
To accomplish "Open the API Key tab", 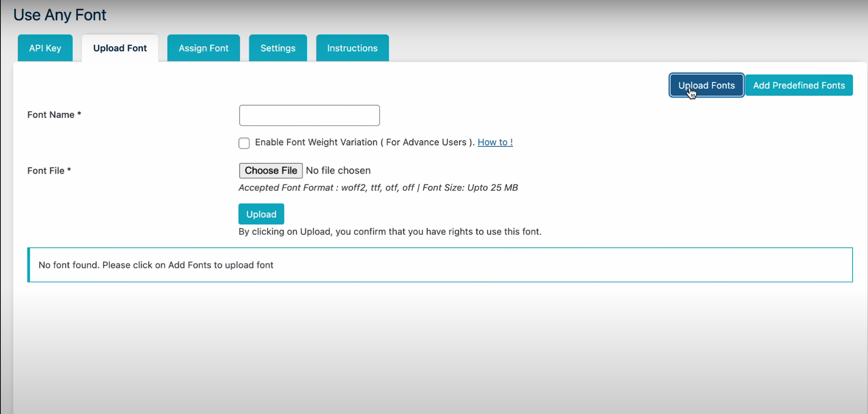I will pyautogui.click(x=45, y=48).
